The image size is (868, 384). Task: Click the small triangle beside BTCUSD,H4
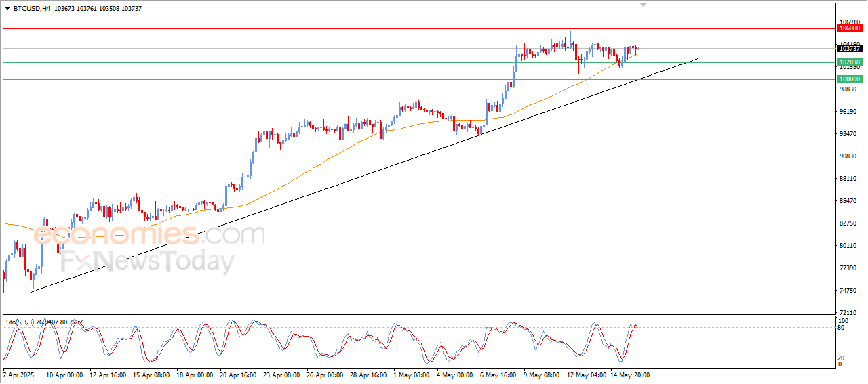coord(7,9)
